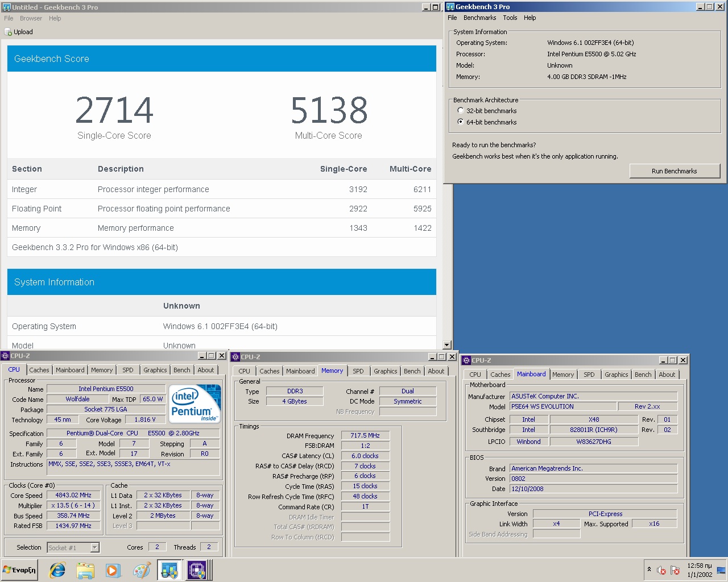Click the multi-core score 5138
Image resolution: width=728 pixels, height=582 pixels.
(x=329, y=110)
